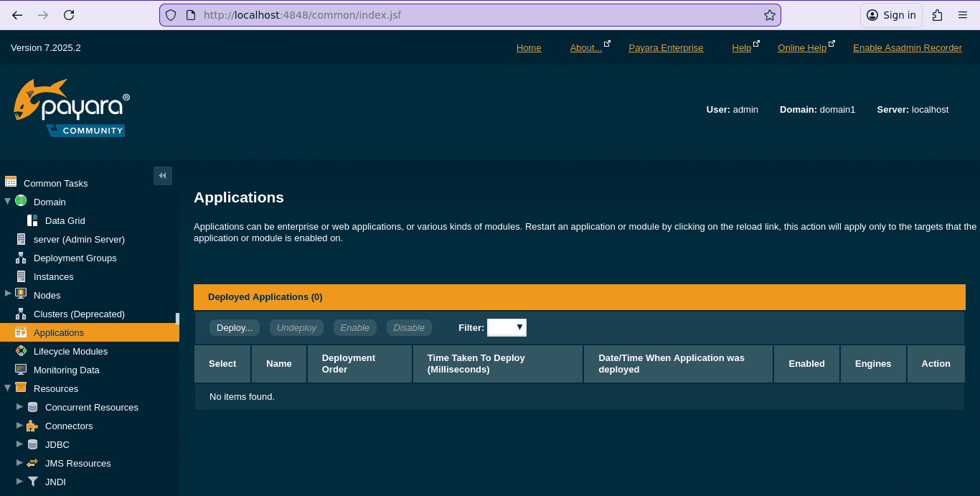
Task: Select Applications in the navigation tree
Action: coord(59,332)
